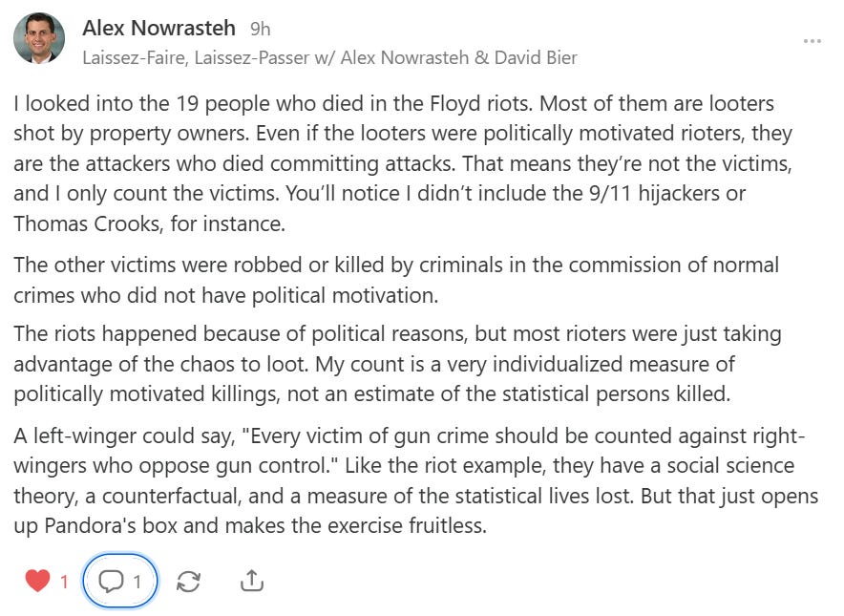Click the like count beside the heart
Screen dimensions: 844x616
pyautogui.click(x=64, y=581)
